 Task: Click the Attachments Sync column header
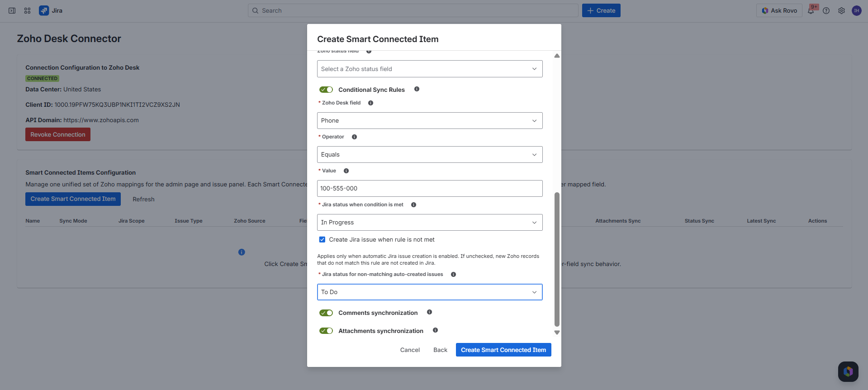click(x=618, y=221)
